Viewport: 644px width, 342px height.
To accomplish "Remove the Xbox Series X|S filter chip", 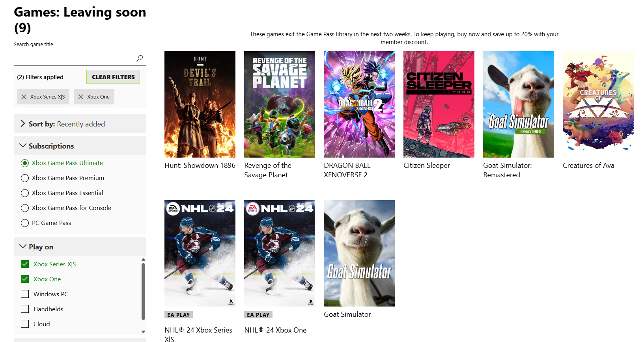I will pos(43,97).
